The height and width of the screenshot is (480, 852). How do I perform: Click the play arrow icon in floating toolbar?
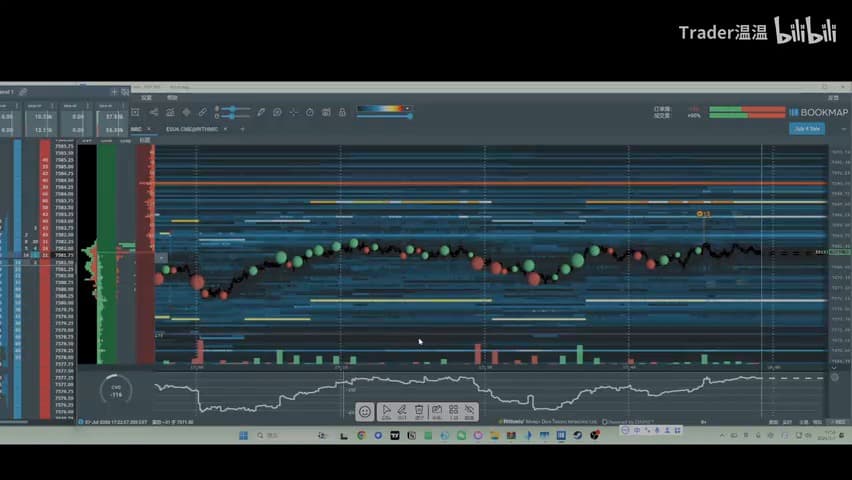pyautogui.click(x=386, y=411)
